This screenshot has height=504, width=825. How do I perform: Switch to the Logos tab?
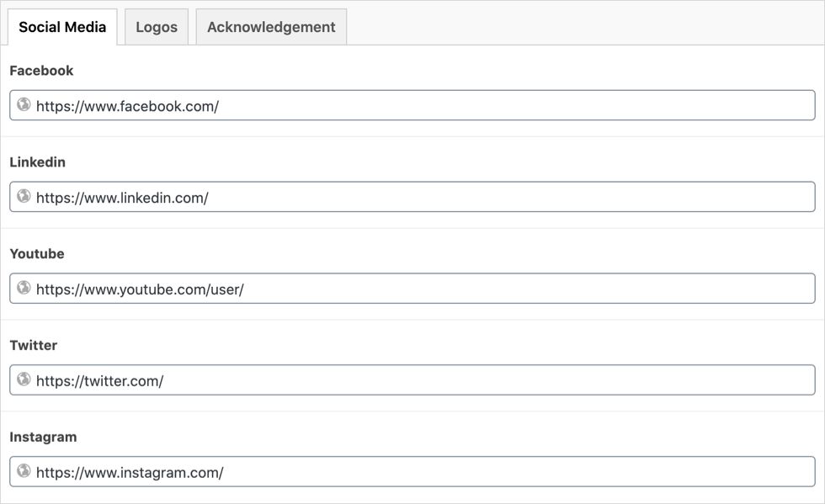tap(156, 26)
